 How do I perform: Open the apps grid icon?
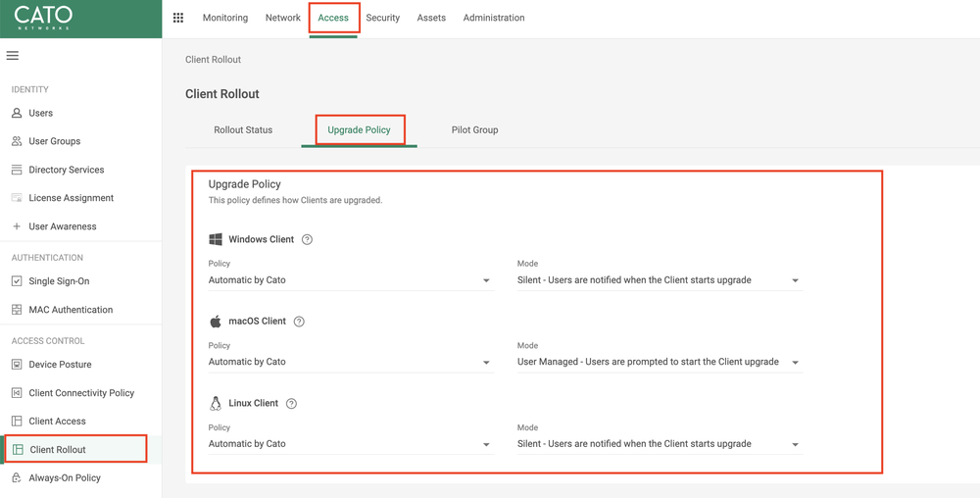tap(178, 18)
